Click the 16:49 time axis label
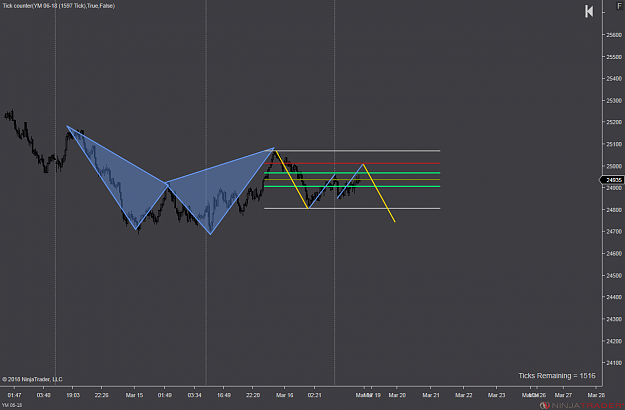 pos(224,395)
